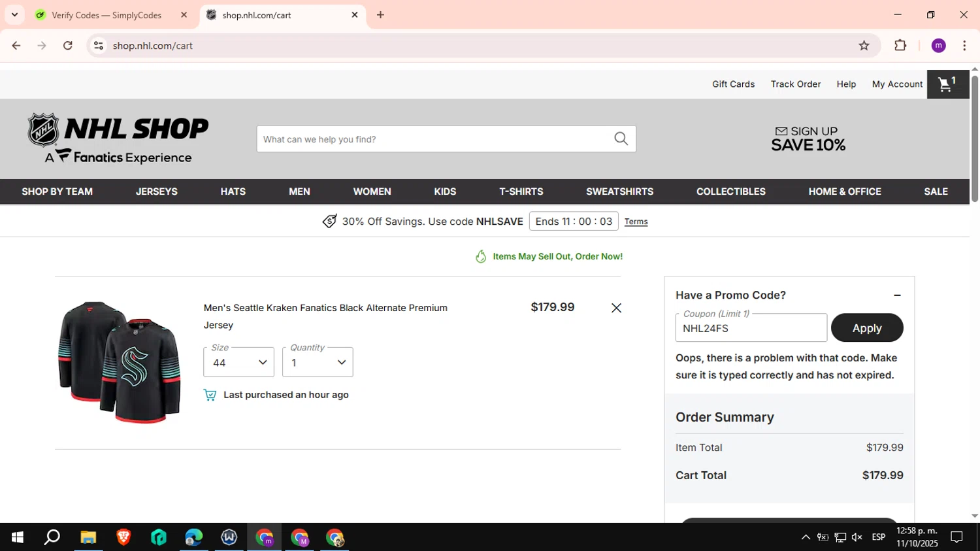The width and height of the screenshot is (980, 551).
Task: Click Sign Up Save 10% banner
Action: [808, 139]
